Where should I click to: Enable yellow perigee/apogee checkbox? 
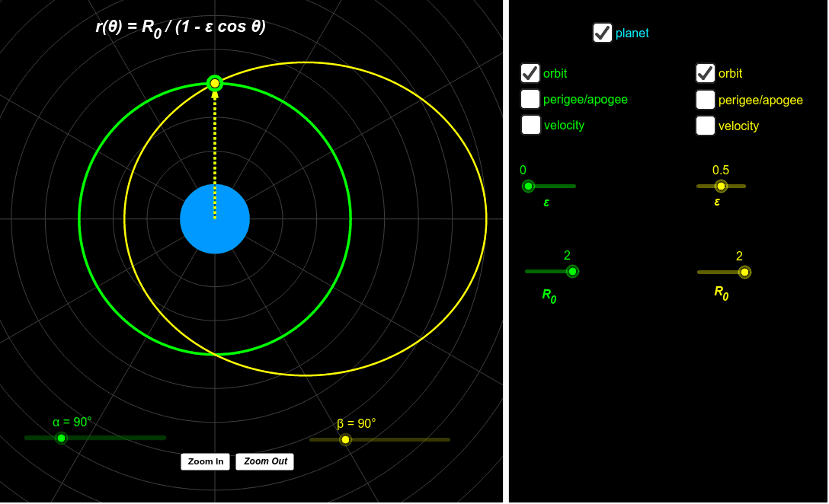(x=706, y=99)
